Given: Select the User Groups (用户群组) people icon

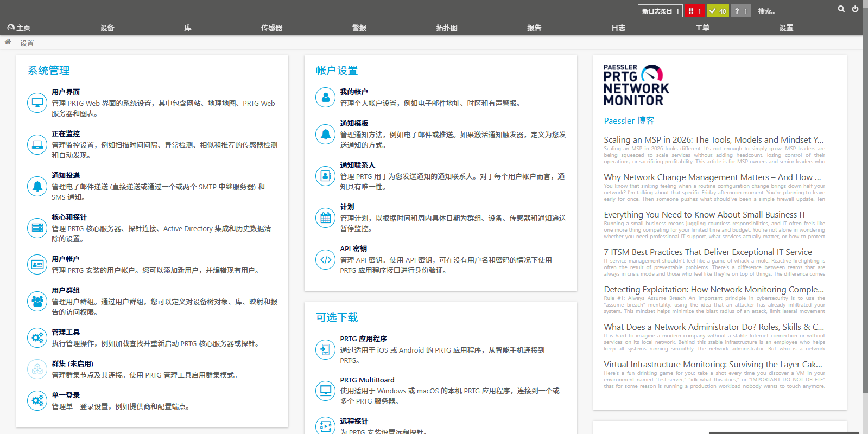Looking at the screenshot, I should click(x=37, y=301).
